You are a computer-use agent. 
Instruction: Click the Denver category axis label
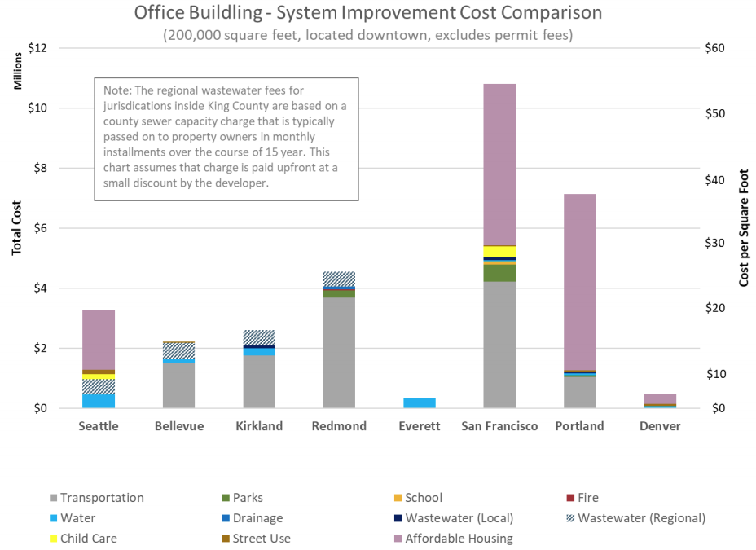tap(660, 426)
